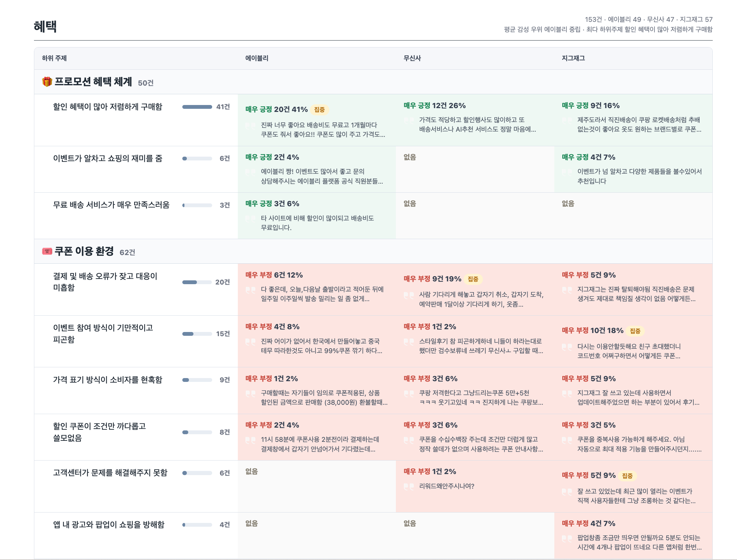Viewport: 737px width, 560px height.
Task: Click the '매우 긍정 4건 7%' label
Action: pos(589,157)
